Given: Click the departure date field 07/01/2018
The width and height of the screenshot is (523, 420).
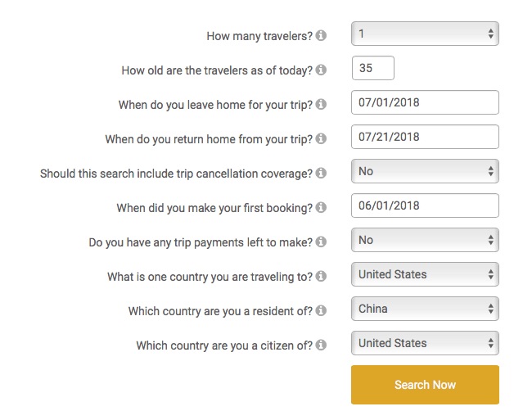Looking at the screenshot, I should tap(425, 102).
